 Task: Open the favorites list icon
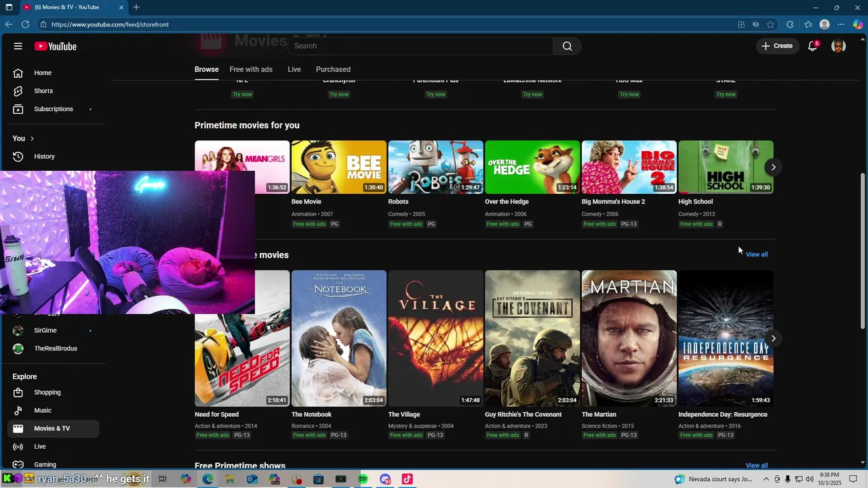[x=808, y=24]
